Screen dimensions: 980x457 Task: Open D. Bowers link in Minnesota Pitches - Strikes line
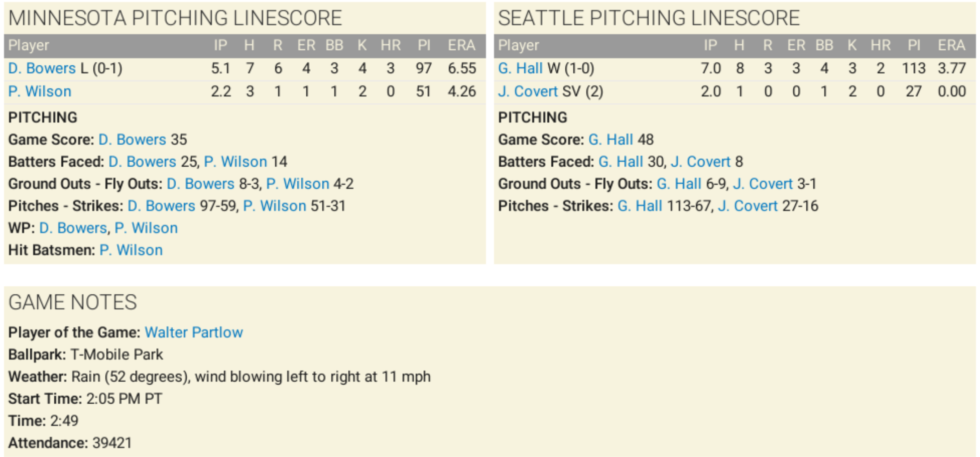161,206
